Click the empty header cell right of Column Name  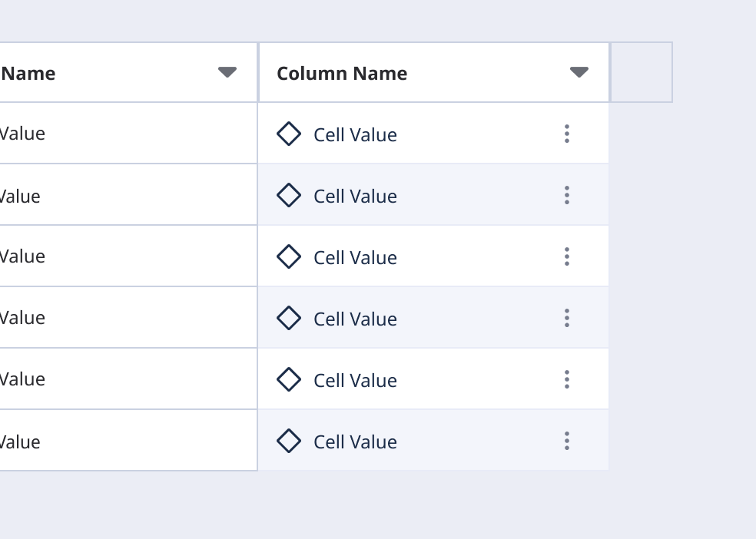641,72
